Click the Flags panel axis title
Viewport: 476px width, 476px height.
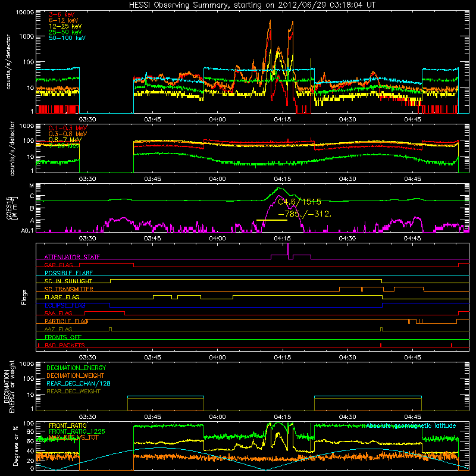tap(24, 297)
